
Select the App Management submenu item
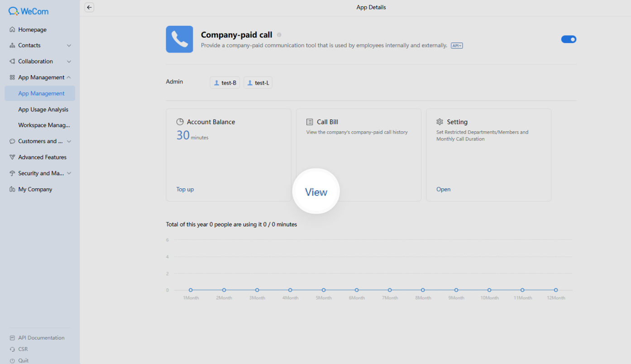40,93
